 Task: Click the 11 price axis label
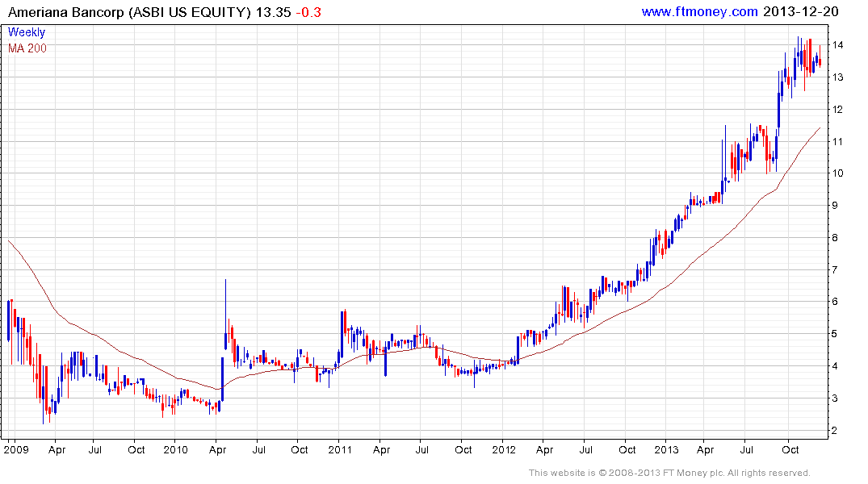[x=837, y=142]
